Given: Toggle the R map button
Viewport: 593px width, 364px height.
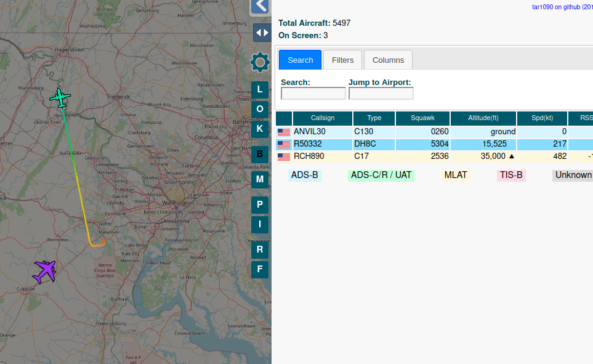Looking at the screenshot, I should [x=260, y=249].
